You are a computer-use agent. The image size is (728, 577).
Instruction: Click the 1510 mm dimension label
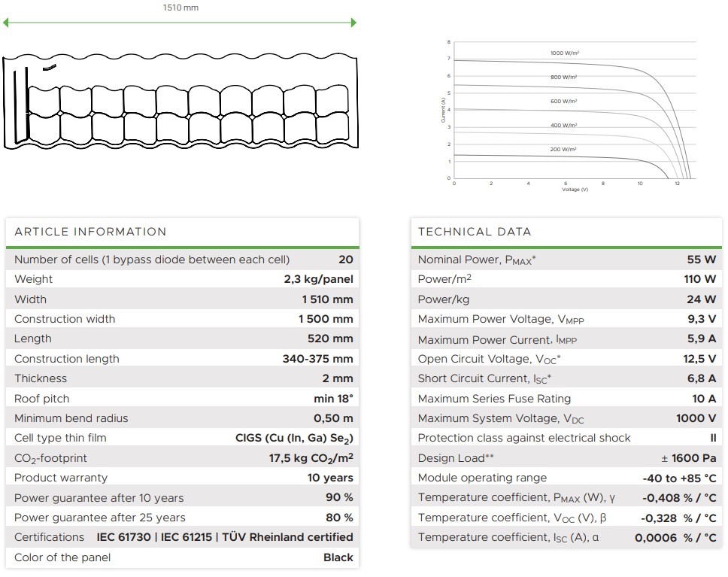tap(180, 8)
